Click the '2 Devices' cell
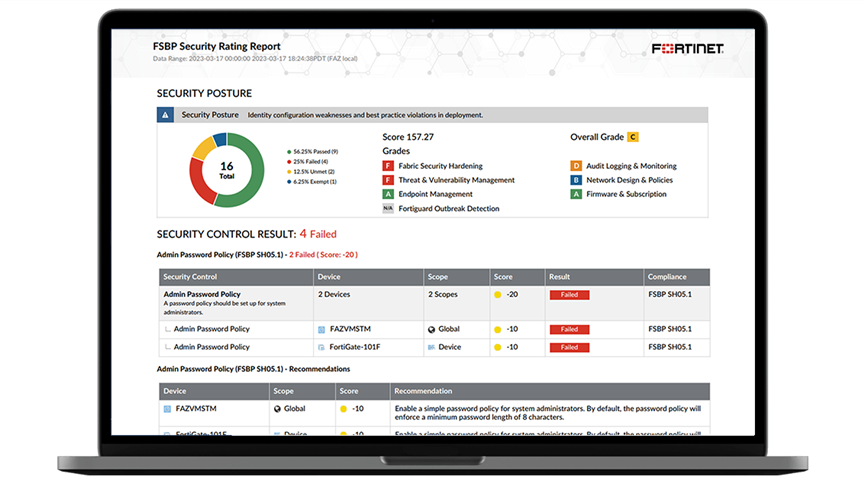This screenshot has height=486, width=864. point(334,295)
